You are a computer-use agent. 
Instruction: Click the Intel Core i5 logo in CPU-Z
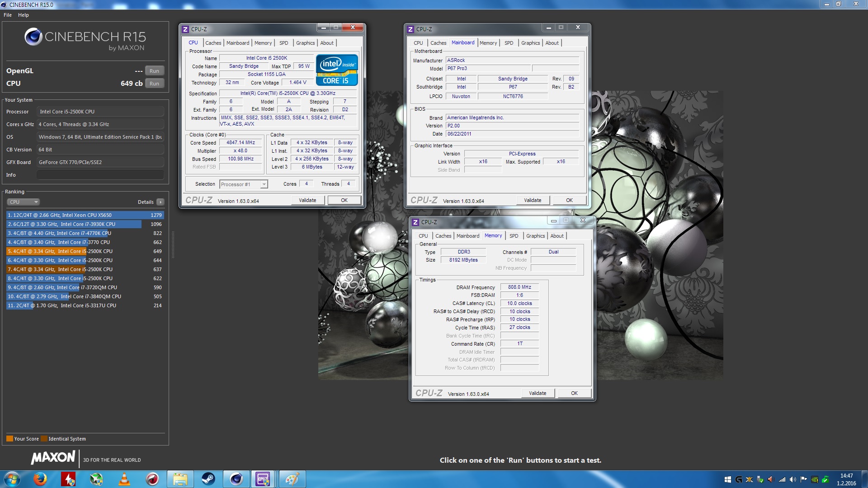coord(337,70)
